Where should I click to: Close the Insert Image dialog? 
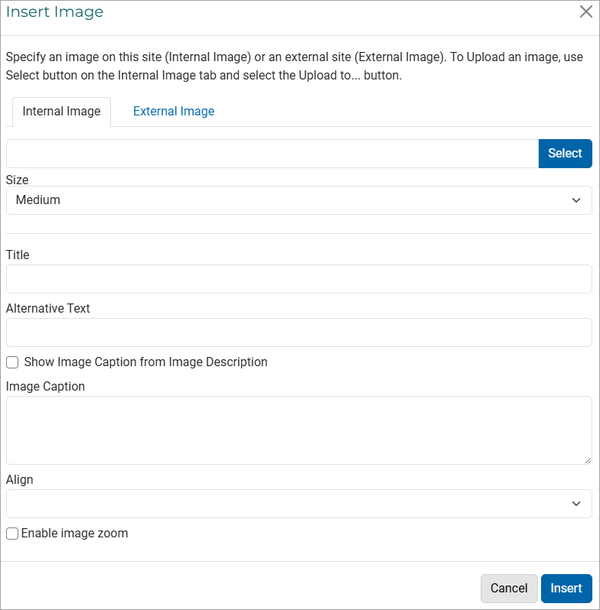click(x=586, y=12)
